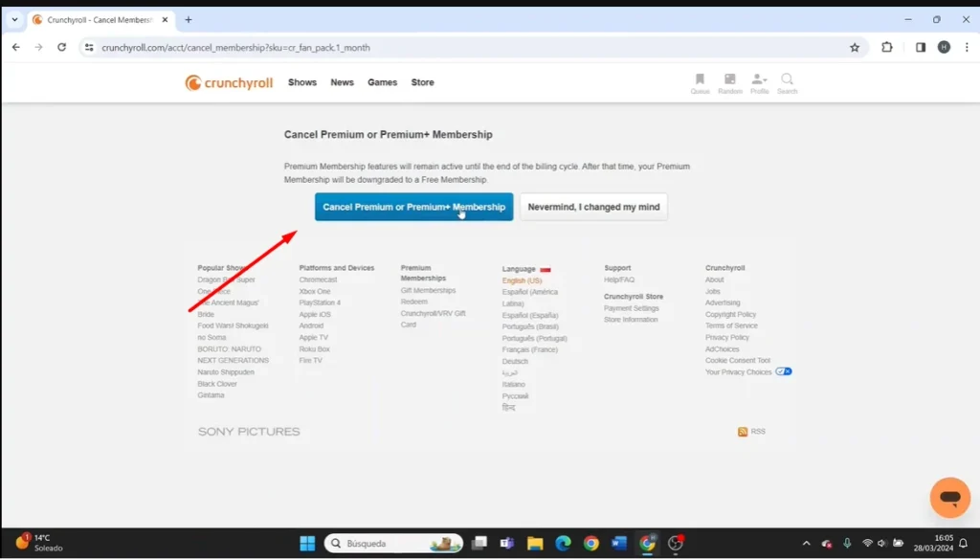
Task: Click the RSS feed icon
Action: 743,432
